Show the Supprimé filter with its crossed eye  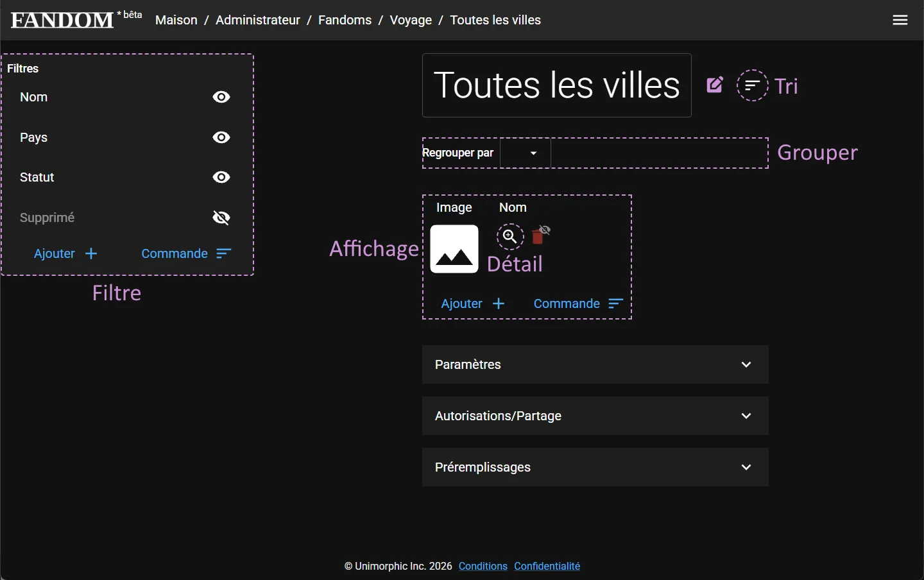click(x=221, y=217)
